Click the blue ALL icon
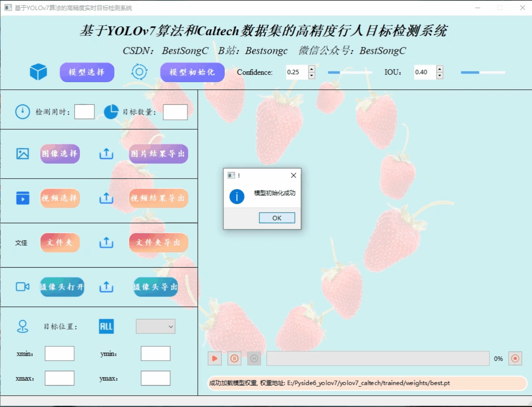Screen dimensions: 532x407 point(106,326)
